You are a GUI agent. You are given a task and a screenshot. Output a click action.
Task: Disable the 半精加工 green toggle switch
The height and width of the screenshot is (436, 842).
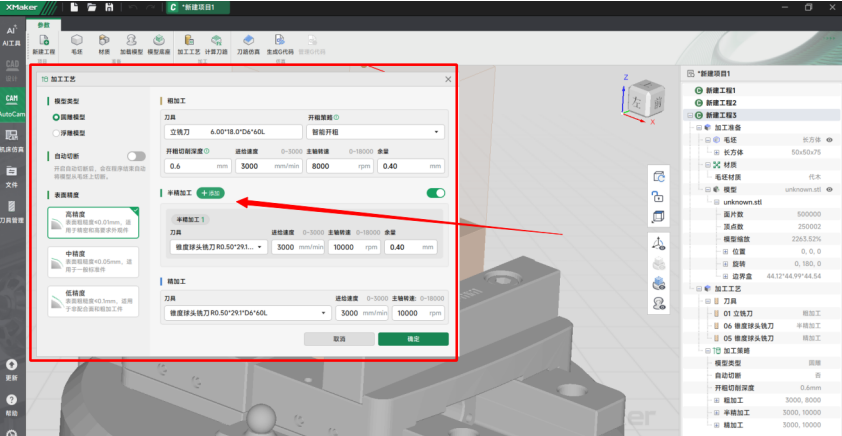click(436, 193)
